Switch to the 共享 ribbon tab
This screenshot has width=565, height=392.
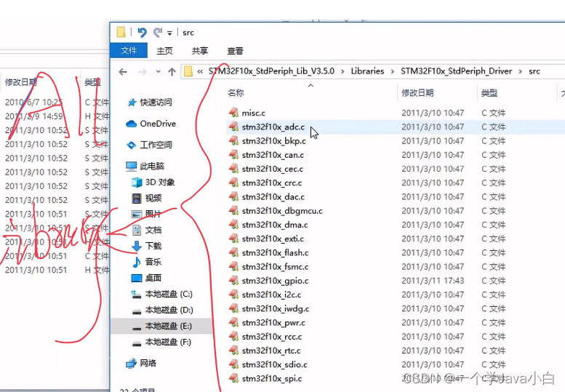point(200,51)
